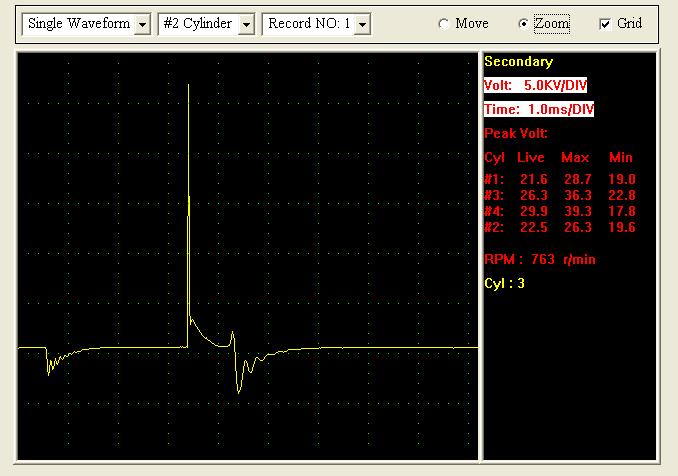Click cylinder #2 min value 19.6
This screenshot has height=476, width=678.
(622, 227)
